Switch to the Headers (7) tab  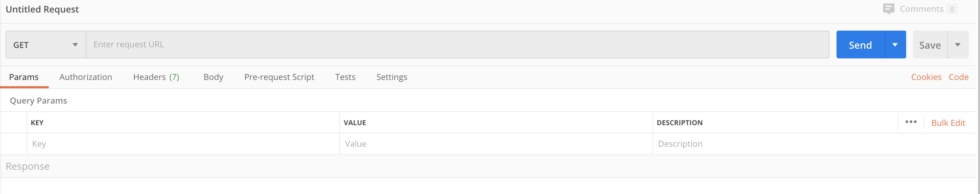click(156, 77)
